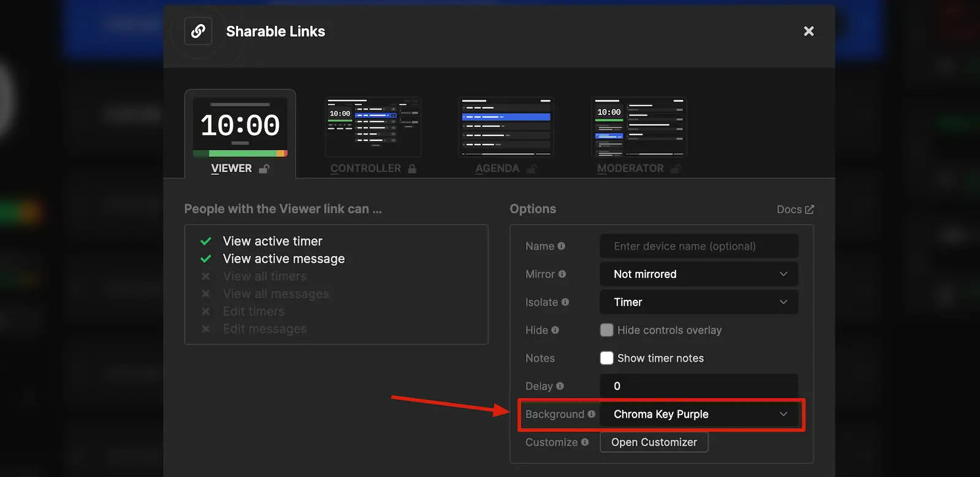The height and width of the screenshot is (477, 980).
Task: Click the 'Edit messages' text
Action: (x=265, y=329)
